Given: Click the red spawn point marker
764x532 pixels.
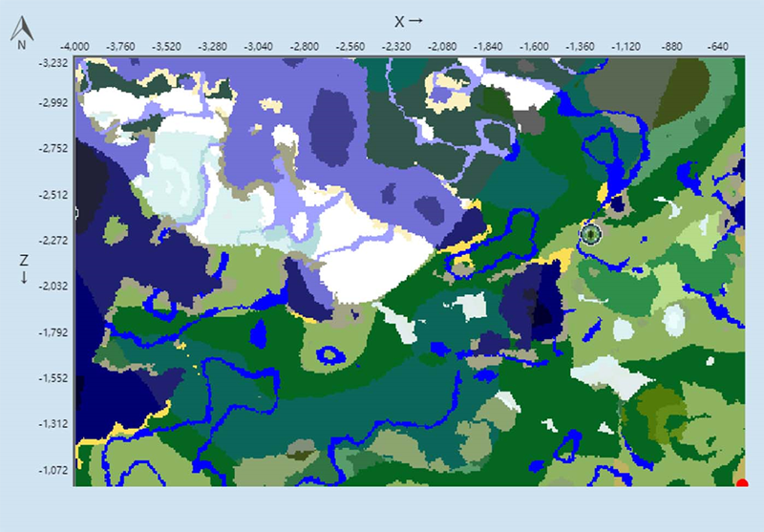Looking at the screenshot, I should click(742, 483).
